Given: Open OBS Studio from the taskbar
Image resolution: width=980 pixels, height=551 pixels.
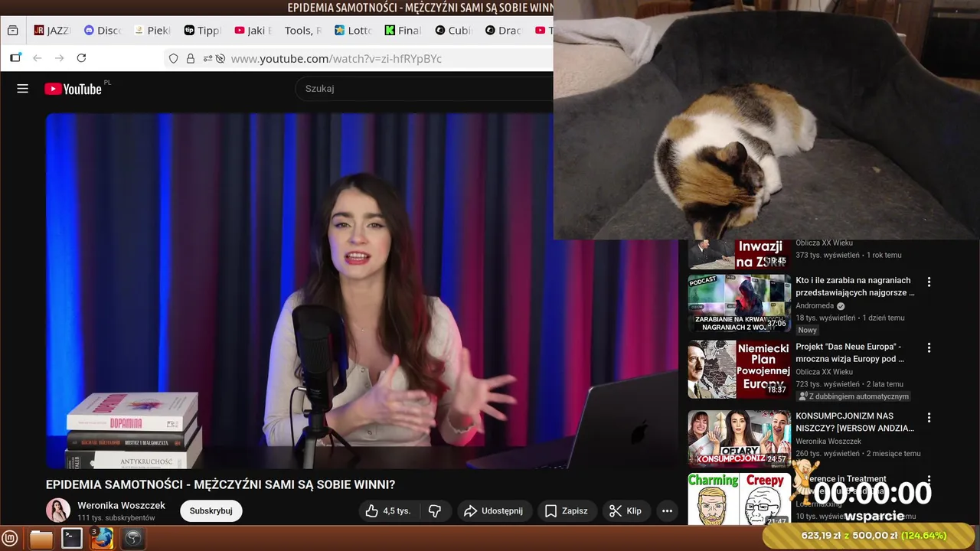Looking at the screenshot, I should [x=133, y=539].
